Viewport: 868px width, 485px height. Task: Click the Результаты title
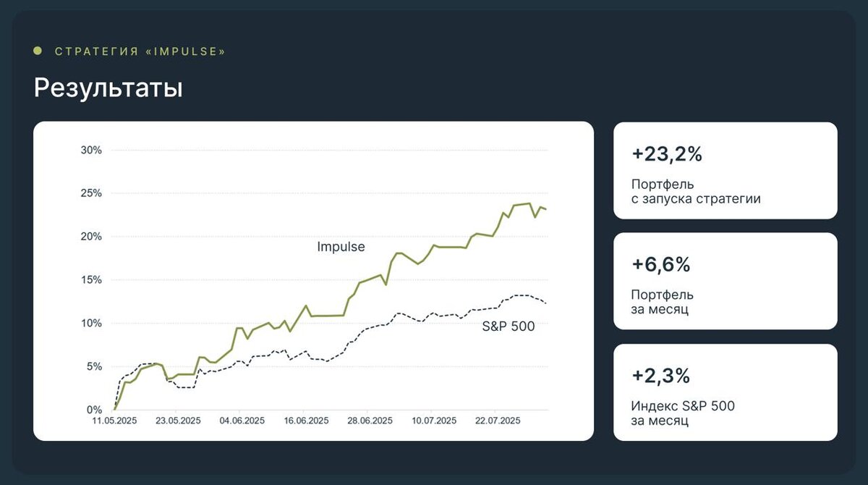coord(108,88)
